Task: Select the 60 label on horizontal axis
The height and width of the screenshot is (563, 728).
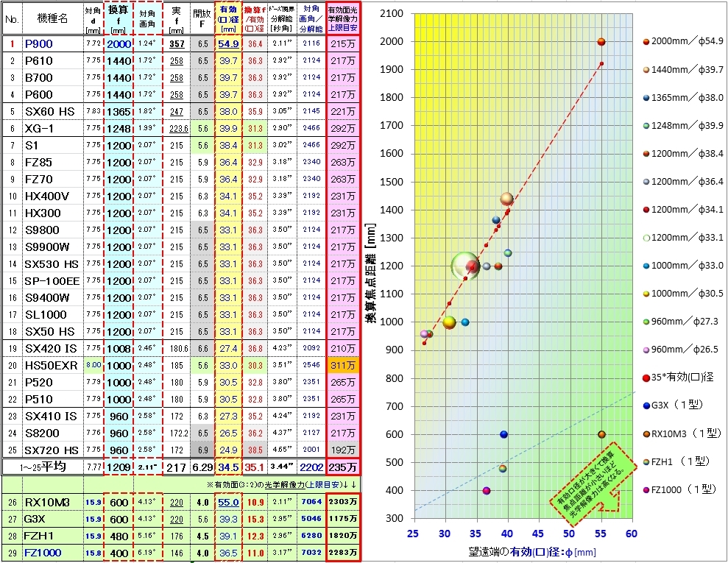Action: pos(632,534)
